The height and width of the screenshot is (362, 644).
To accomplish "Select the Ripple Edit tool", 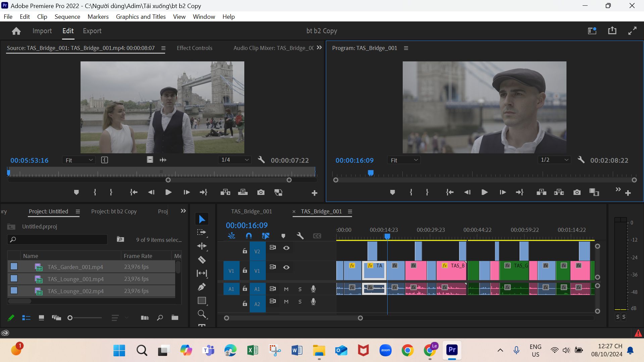I will coord(202,246).
